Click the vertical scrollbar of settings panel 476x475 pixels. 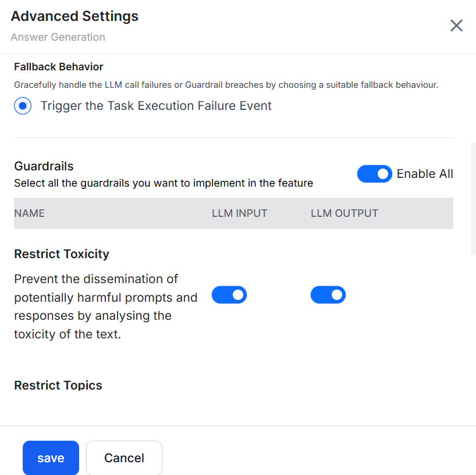point(473,198)
